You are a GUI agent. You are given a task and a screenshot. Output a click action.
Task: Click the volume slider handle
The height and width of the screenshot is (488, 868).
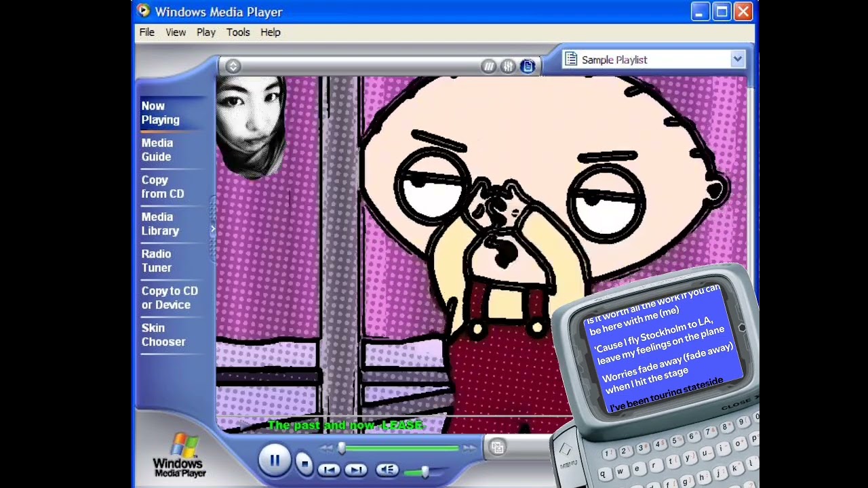(x=425, y=471)
